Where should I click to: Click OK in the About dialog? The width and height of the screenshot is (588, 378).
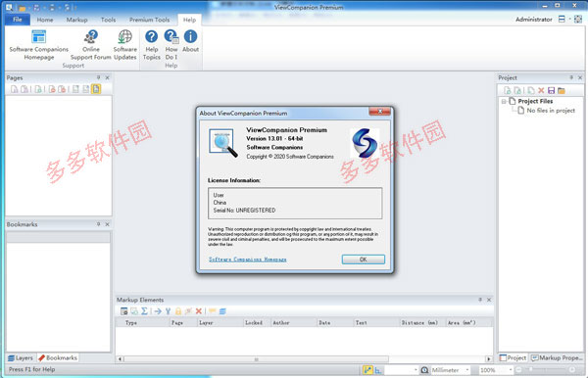(363, 260)
